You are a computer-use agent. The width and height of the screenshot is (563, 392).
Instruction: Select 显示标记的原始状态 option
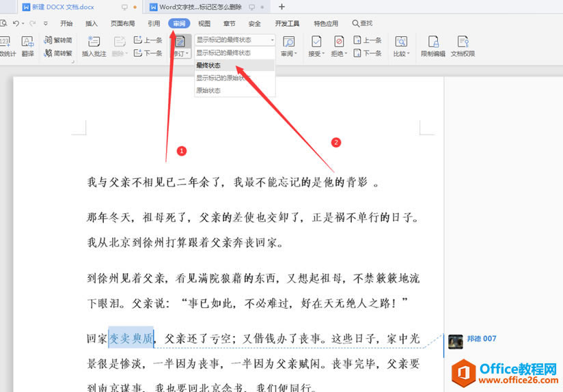235,78
